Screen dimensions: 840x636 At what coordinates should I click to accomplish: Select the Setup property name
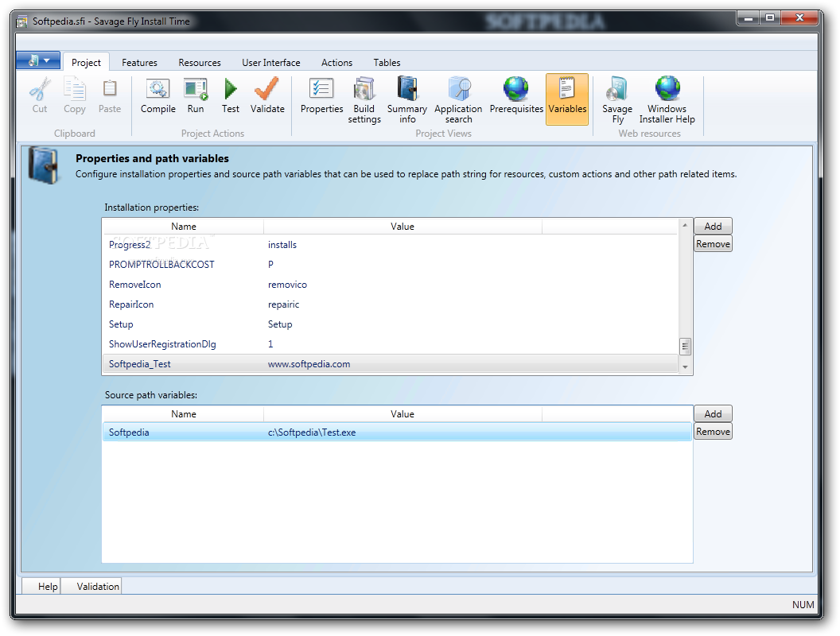click(121, 324)
